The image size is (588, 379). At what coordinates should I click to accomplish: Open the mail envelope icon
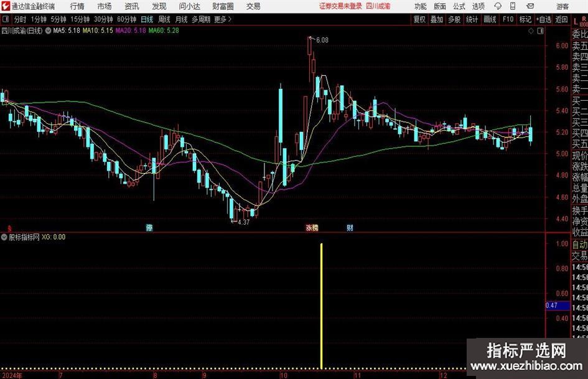click(x=530, y=6)
